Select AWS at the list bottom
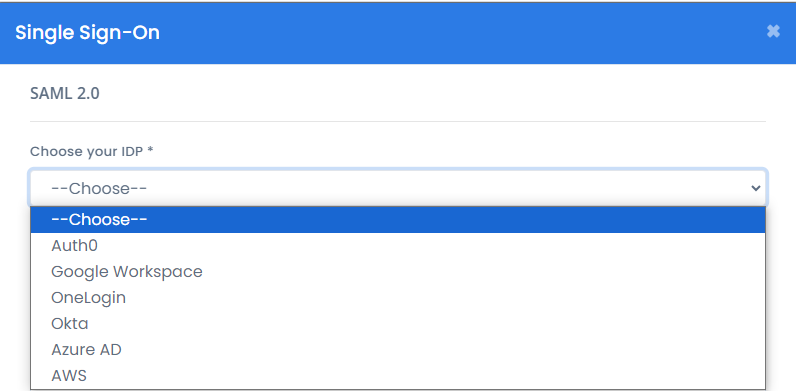 (398, 375)
